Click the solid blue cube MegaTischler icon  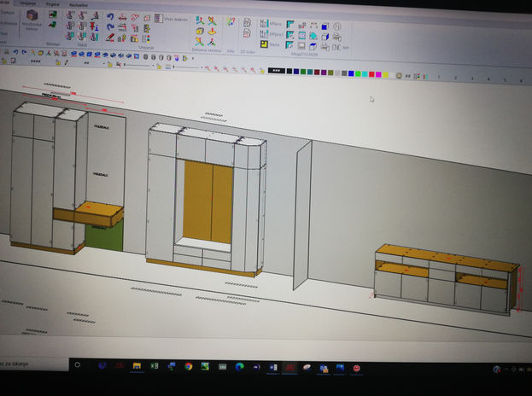click(x=324, y=26)
